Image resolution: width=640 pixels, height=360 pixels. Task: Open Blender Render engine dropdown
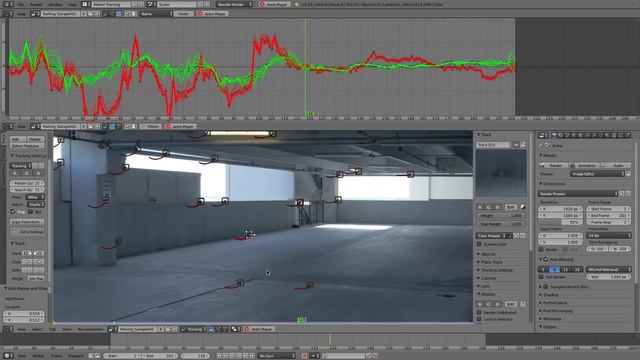pos(234,4)
